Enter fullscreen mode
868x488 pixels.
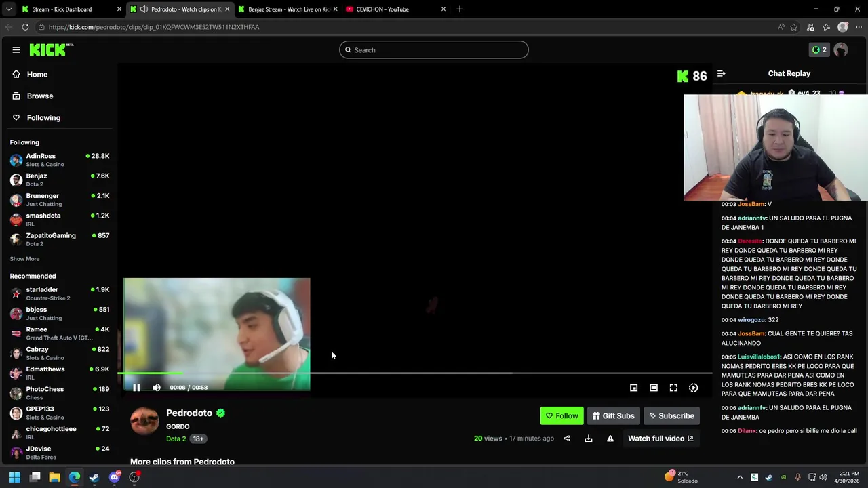pyautogui.click(x=673, y=388)
